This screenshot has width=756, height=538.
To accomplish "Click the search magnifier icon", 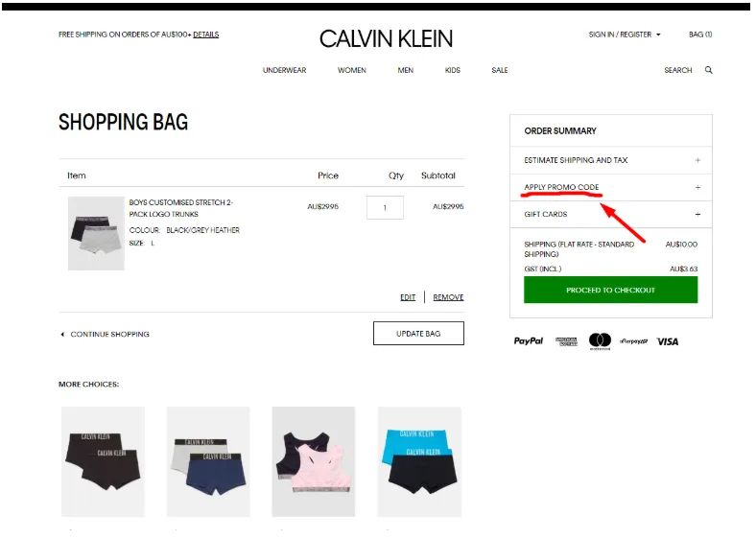I will point(708,70).
